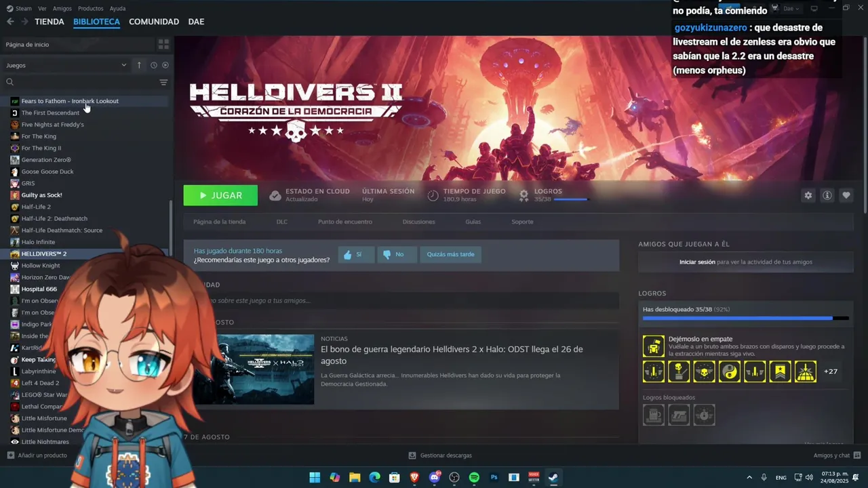Viewport: 868px width, 488px height.
Task: Switch library to grid view icon
Action: [x=163, y=44]
